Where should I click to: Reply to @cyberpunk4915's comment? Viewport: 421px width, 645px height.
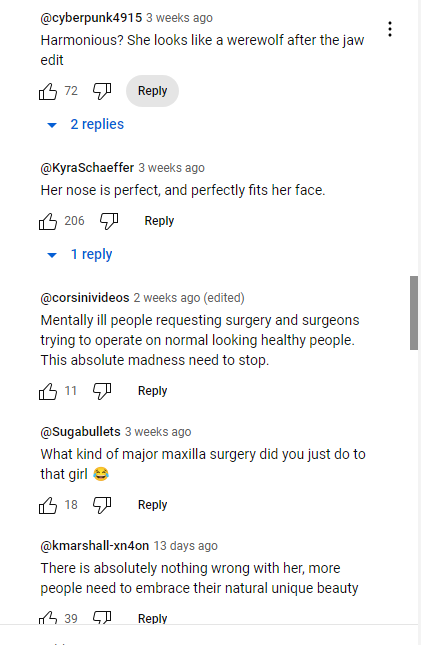point(152,91)
